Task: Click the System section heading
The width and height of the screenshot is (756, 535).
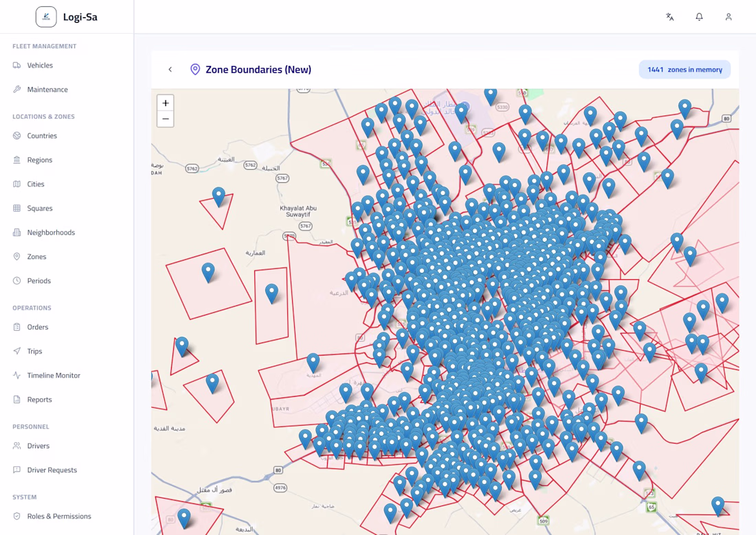Action: (25, 497)
